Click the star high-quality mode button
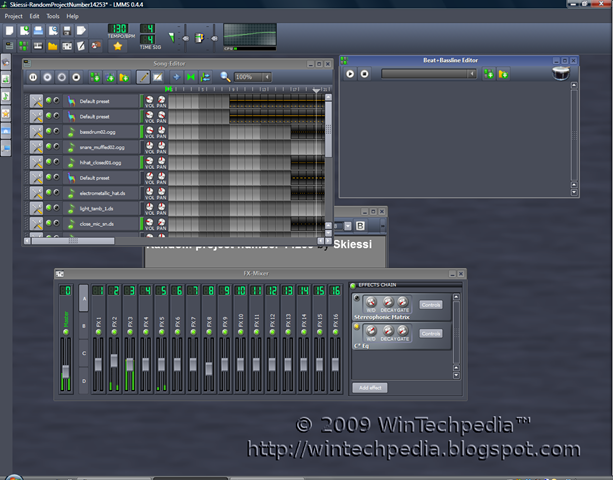This screenshot has height=480, width=613. 118,46
